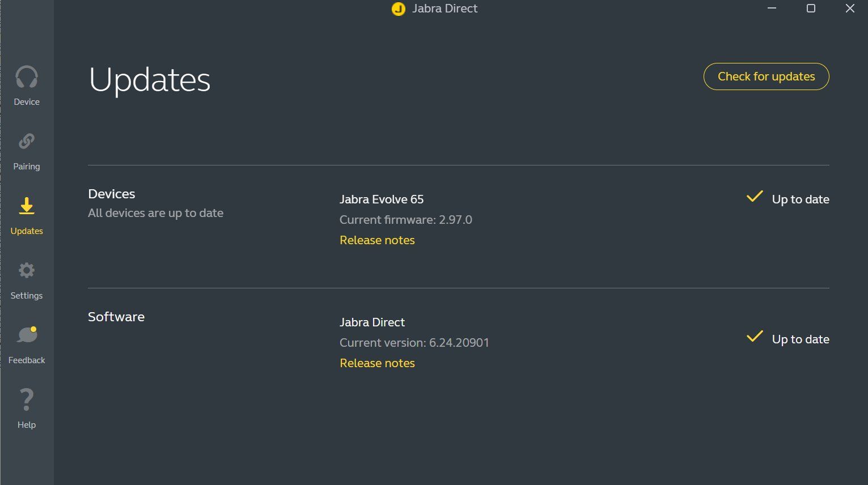Maximize the Jabra Direct window

pos(811,8)
